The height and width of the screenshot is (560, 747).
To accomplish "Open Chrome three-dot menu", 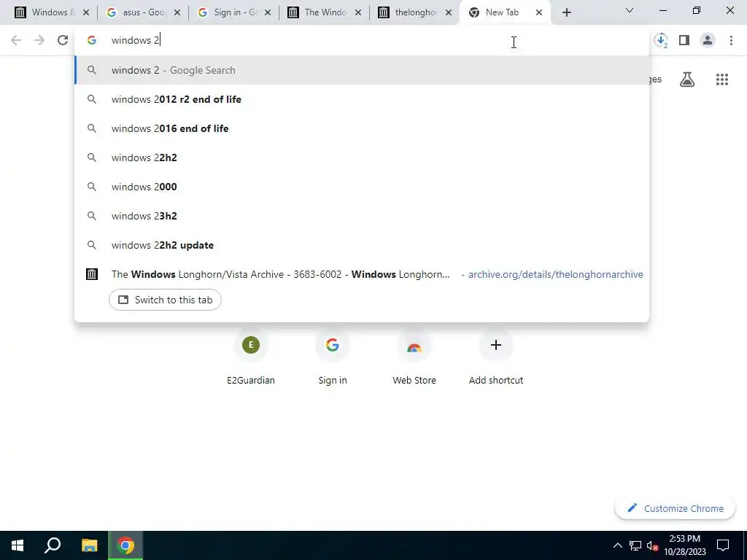I will (731, 41).
